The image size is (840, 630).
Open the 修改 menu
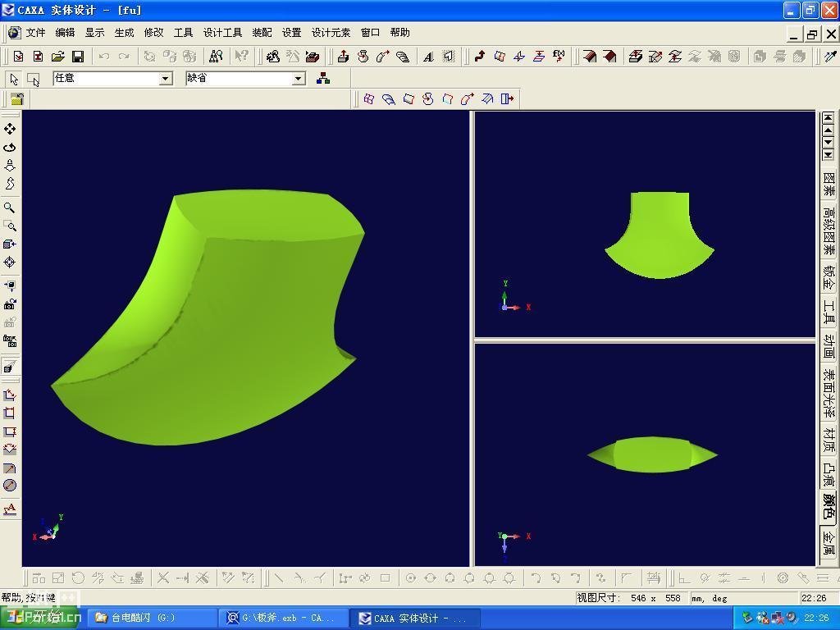pyautogui.click(x=153, y=33)
